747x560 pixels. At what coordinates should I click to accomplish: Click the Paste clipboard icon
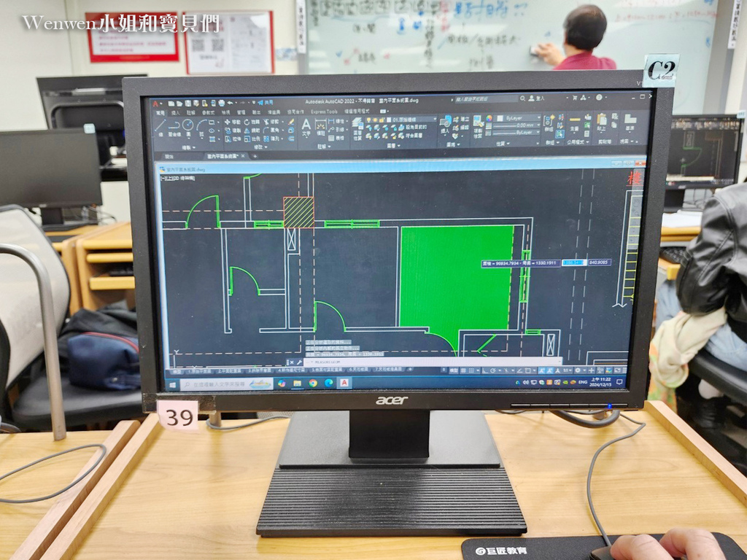click(601, 122)
